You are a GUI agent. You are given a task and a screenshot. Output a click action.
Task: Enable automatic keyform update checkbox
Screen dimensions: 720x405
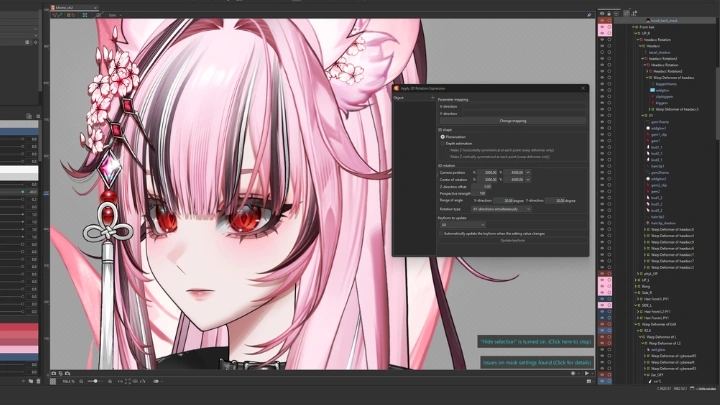point(441,234)
